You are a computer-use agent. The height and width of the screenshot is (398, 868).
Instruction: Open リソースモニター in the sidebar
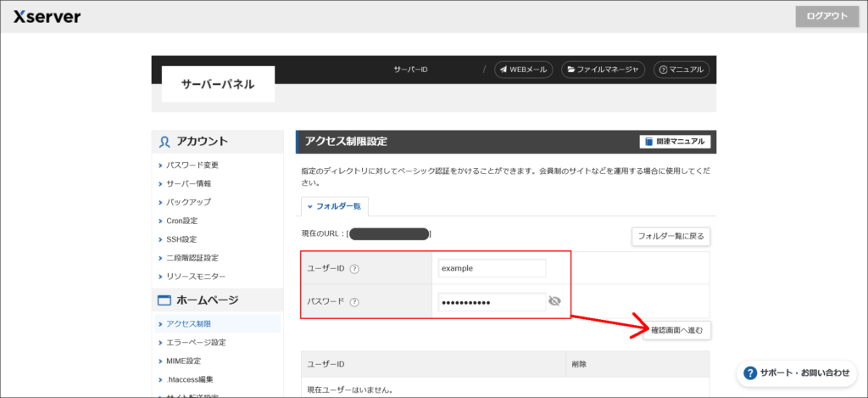pyautogui.click(x=196, y=276)
